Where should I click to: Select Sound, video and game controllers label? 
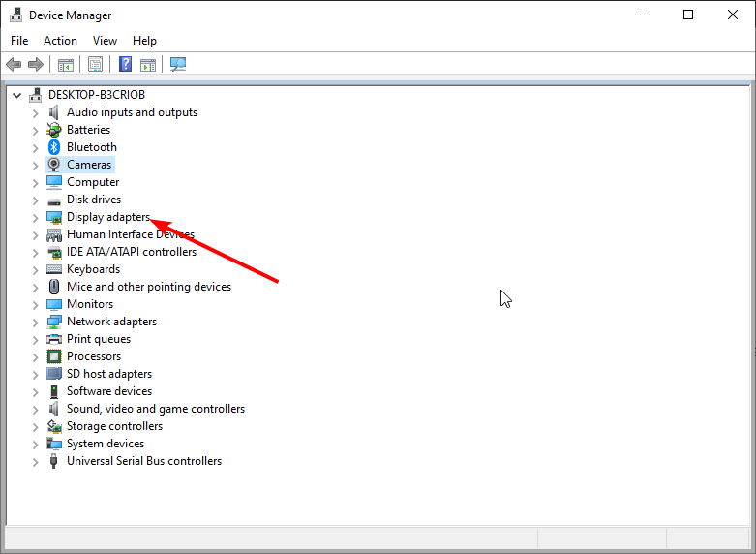156,409
